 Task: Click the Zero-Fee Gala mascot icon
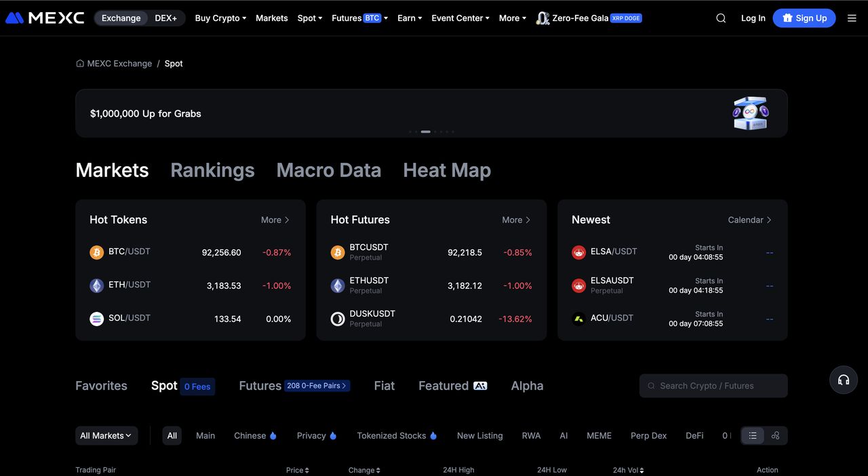[542, 18]
